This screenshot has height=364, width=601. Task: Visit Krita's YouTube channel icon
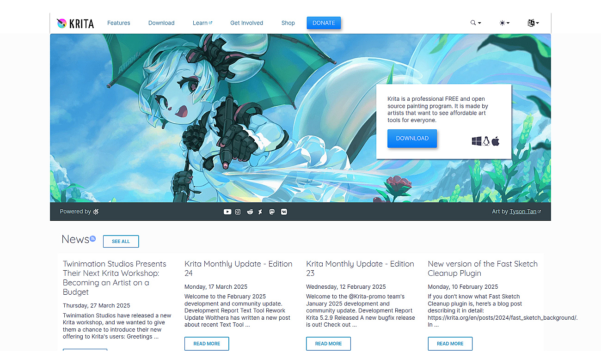pos(227,212)
